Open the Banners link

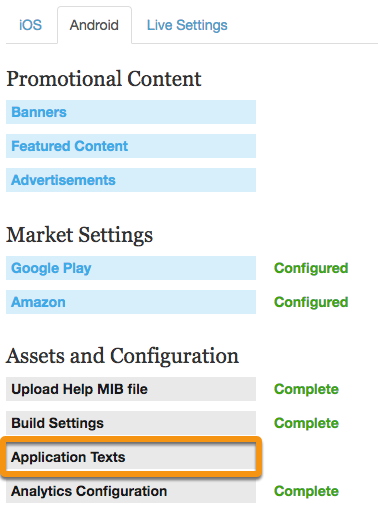[x=131, y=112]
